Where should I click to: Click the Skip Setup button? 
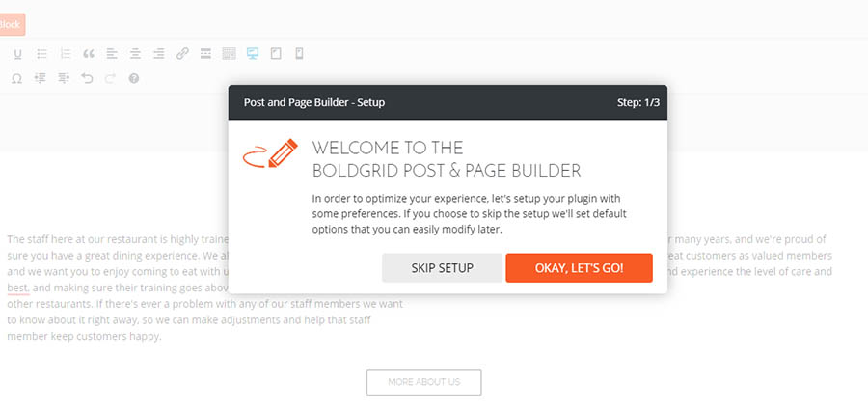point(442,268)
